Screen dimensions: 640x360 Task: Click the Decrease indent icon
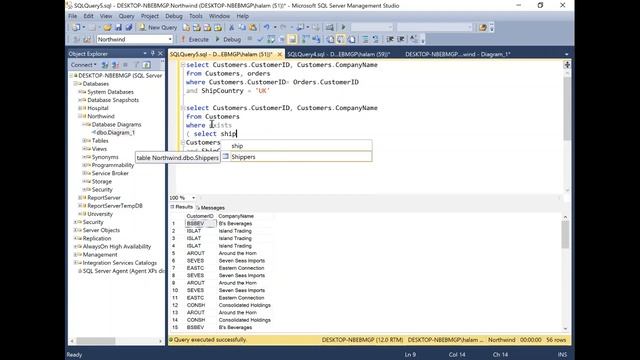[390, 39]
